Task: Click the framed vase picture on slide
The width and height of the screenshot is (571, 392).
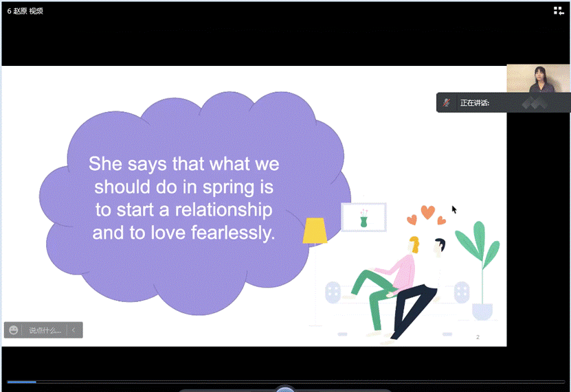Action: coord(363,217)
